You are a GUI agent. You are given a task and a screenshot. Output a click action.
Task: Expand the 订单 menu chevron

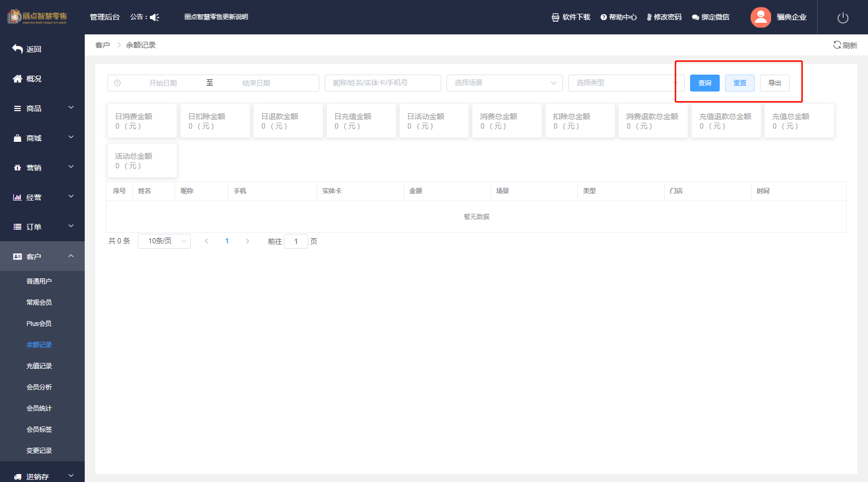[71, 226]
